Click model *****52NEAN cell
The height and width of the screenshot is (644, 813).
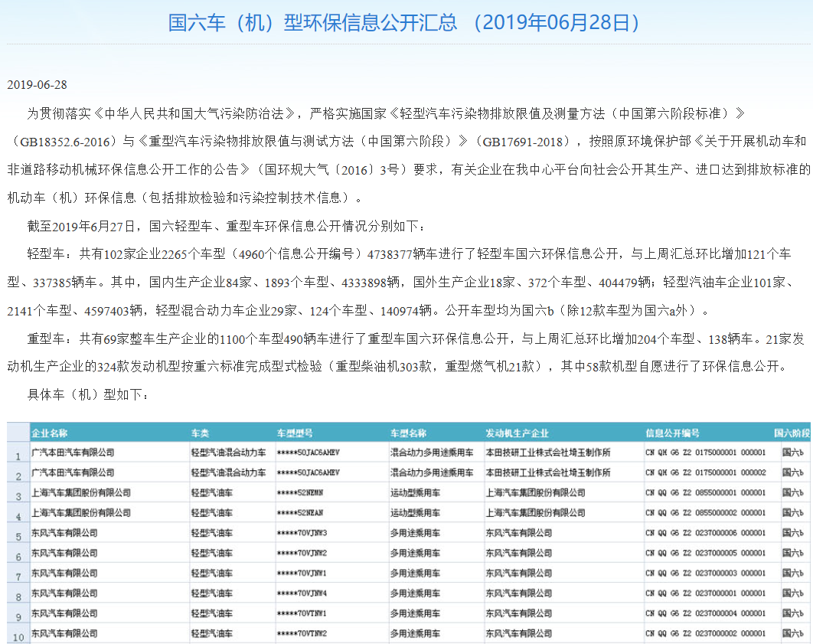[x=299, y=513]
